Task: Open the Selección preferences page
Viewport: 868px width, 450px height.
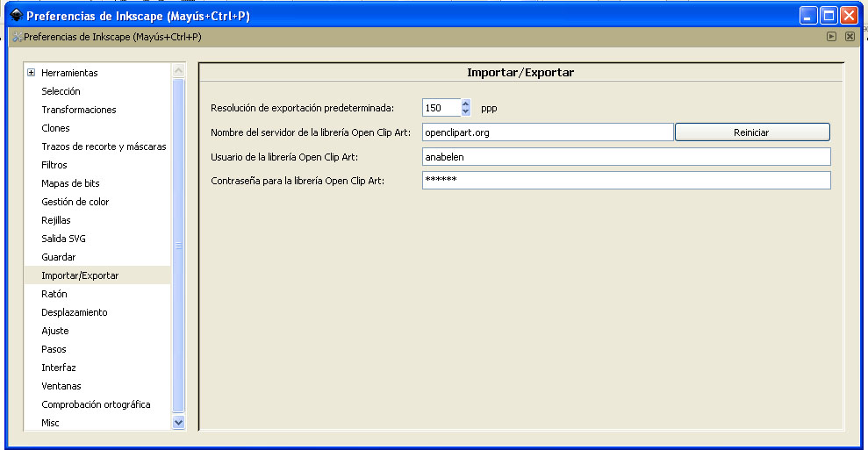Action: click(x=61, y=91)
